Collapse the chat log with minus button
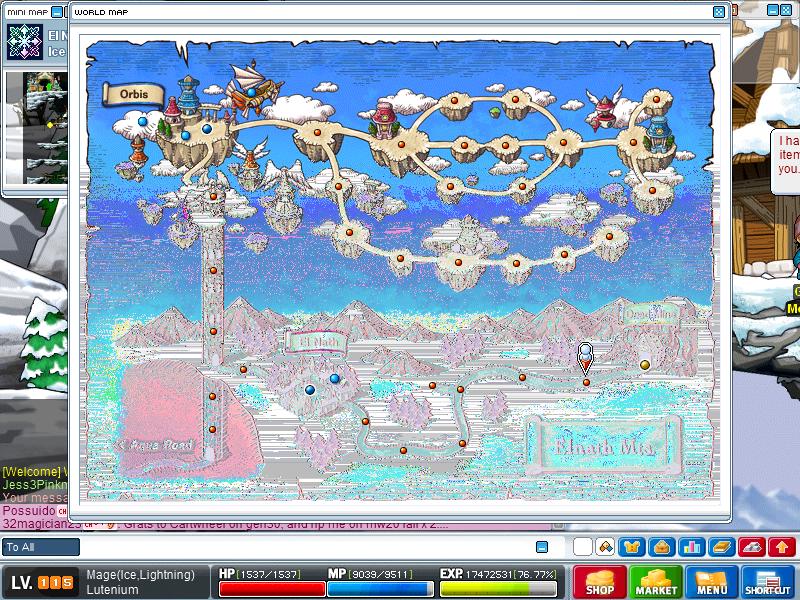The width and height of the screenshot is (800, 600). point(542,547)
